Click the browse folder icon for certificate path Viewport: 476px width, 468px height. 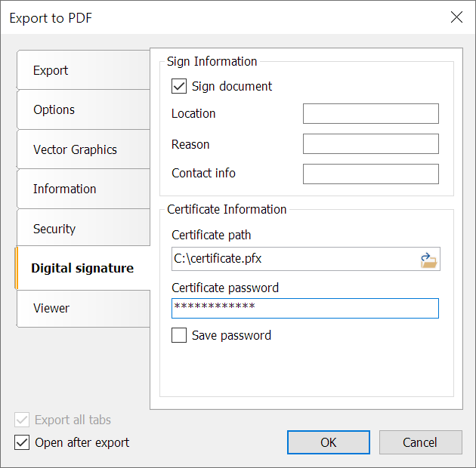(428, 260)
